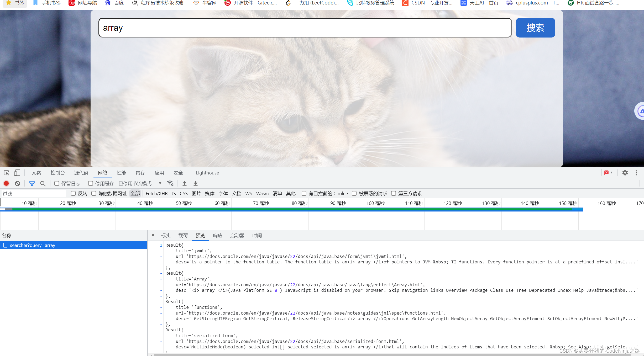644x356 pixels.
Task: Click the export HAR download icon
Action: point(196,183)
